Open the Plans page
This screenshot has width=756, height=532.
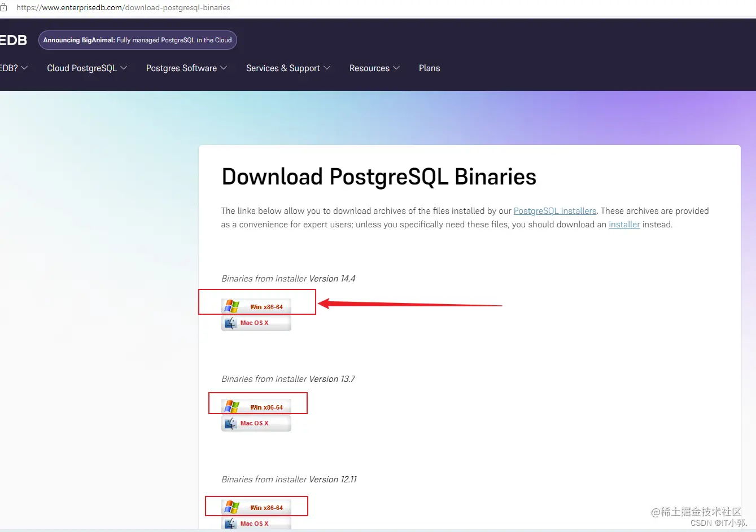click(x=429, y=68)
